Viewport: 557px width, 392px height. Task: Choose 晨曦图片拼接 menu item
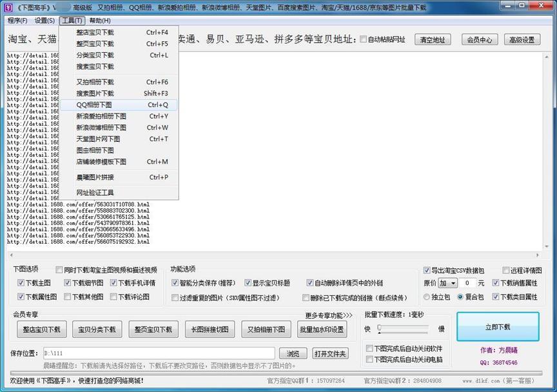pos(119,177)
